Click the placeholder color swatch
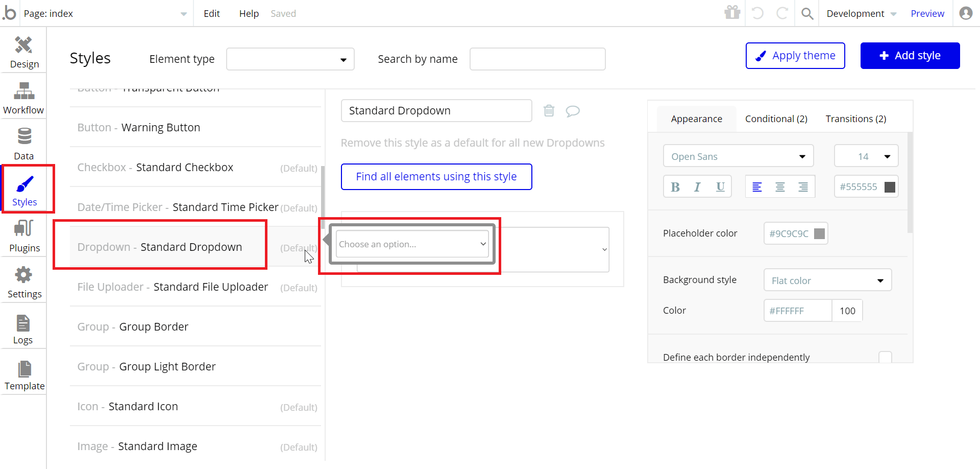Image resolution: width=980 pixels, height=469 pixels. click(819, 233)
